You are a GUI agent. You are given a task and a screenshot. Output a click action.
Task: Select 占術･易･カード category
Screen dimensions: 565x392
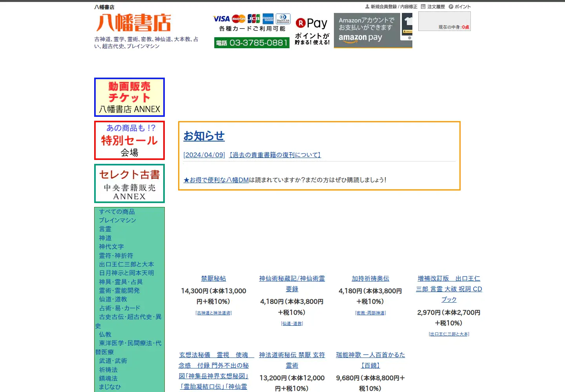(120, 308)
